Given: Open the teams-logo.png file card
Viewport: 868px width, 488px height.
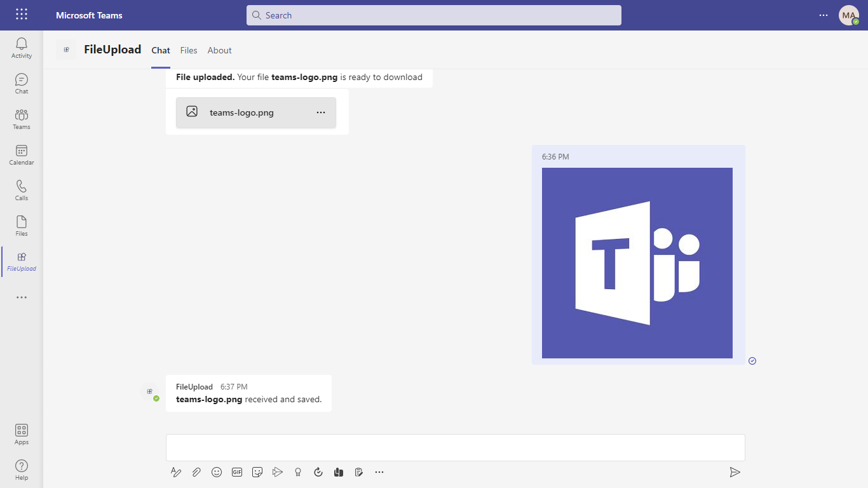Looking at the screenshot, I should coord(256,112).
